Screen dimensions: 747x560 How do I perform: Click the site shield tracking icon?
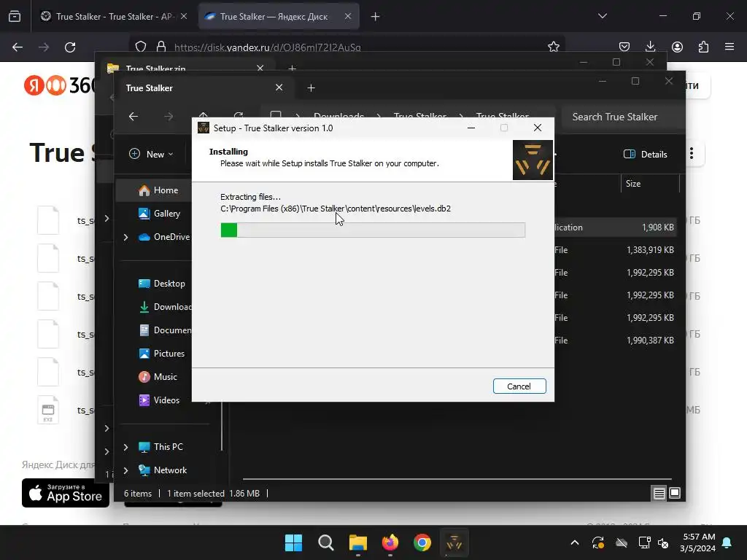141,47
